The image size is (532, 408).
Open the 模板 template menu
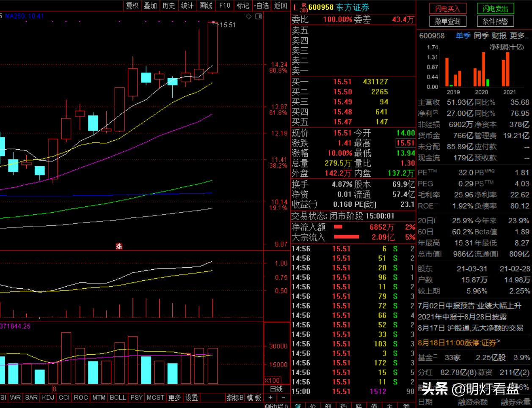(x=254, y=398)
